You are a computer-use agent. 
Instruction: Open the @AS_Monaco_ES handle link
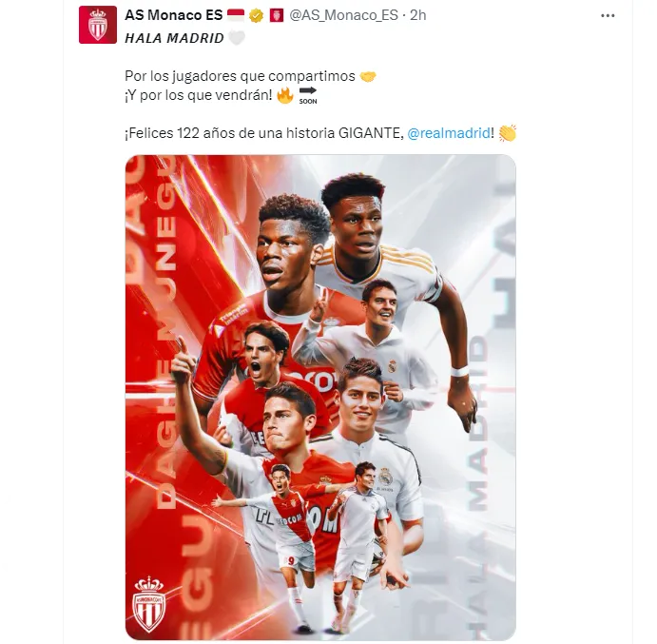(x=343, y=15)
